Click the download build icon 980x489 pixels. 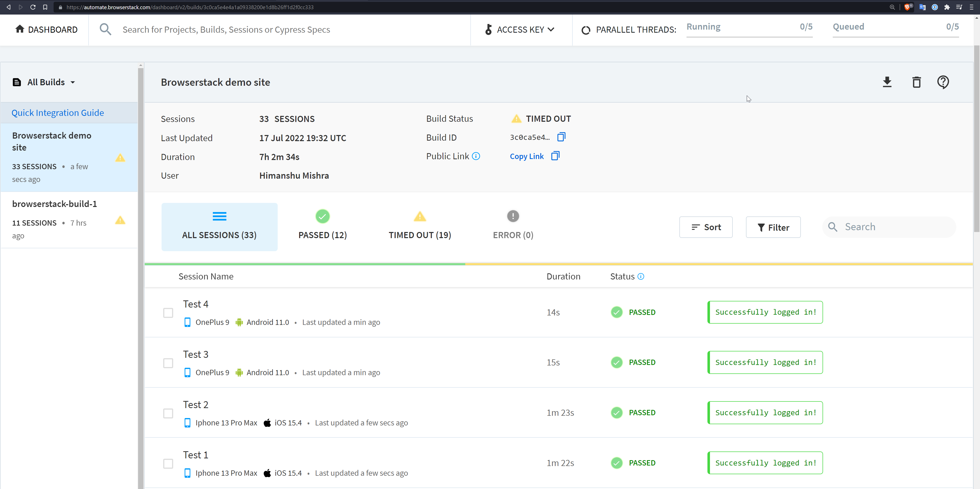pyautogui.click(x=887, y=82)
